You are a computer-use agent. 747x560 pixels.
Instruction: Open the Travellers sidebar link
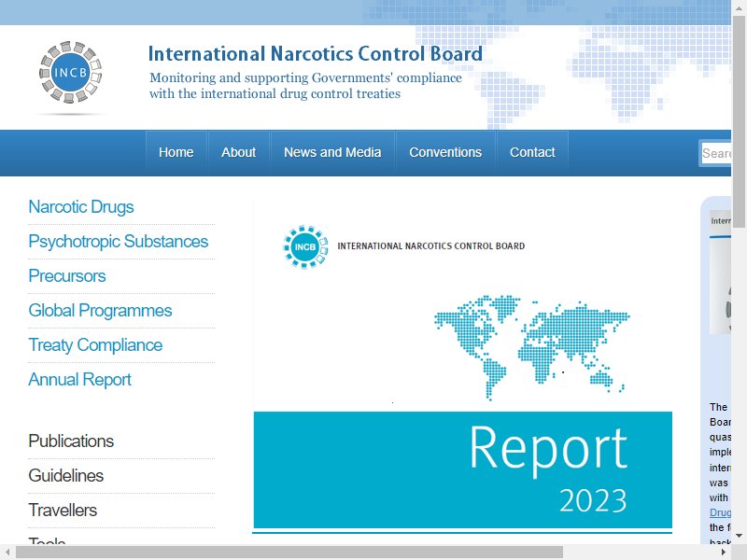pyautogui.click(x=63, y=510)
